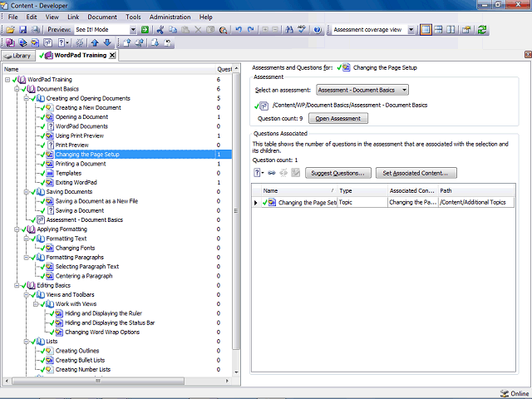The image size is (532, 399).
Task: Select the Creating Bullet Lists topic
Action: 80,360
